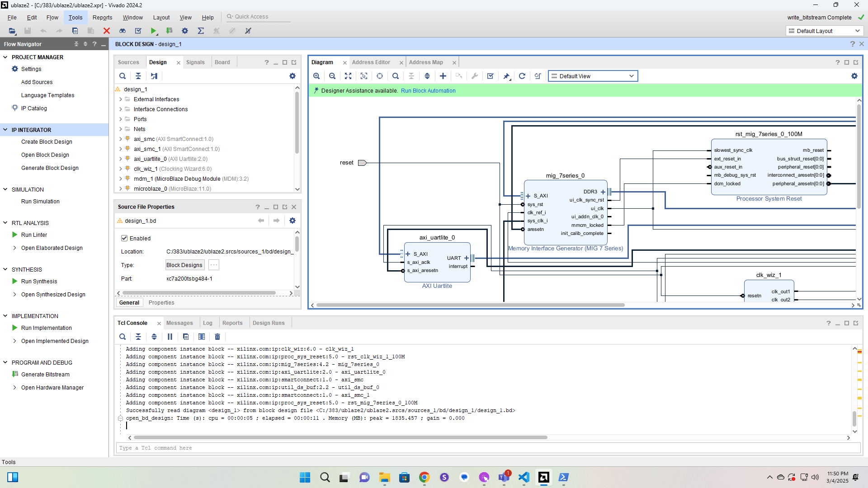The image size is (868, 488).
Task: Click the Regenerate Layout icon in diagram toolbar
Action: click(x=522, y=76)
